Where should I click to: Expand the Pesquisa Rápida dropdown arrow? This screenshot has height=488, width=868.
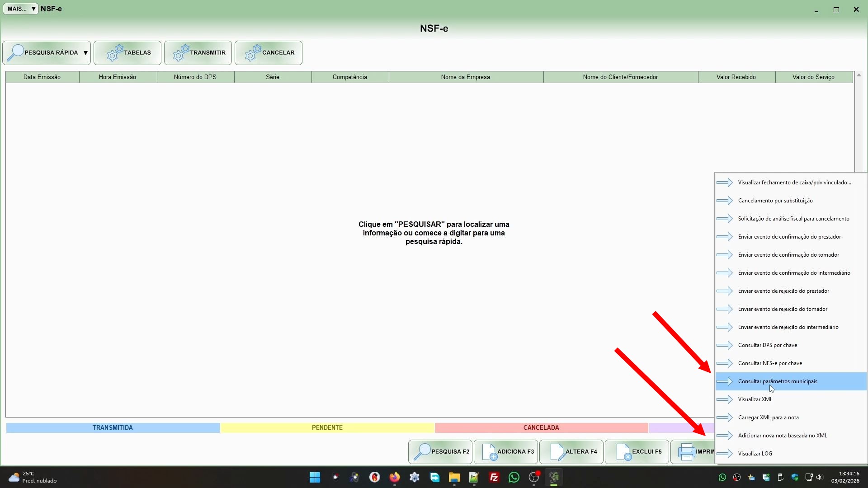pyautogui.click(x=85, y=53)
